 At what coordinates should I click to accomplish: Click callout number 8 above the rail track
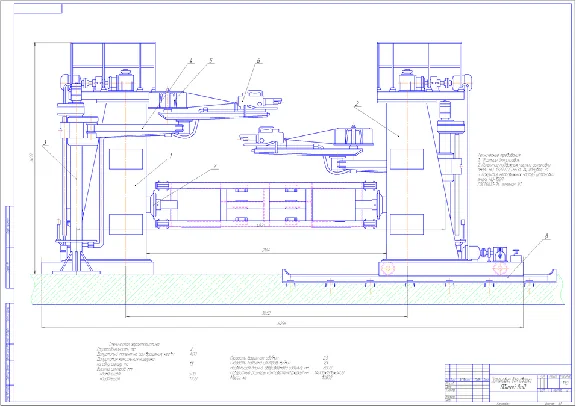pos(547,236)
